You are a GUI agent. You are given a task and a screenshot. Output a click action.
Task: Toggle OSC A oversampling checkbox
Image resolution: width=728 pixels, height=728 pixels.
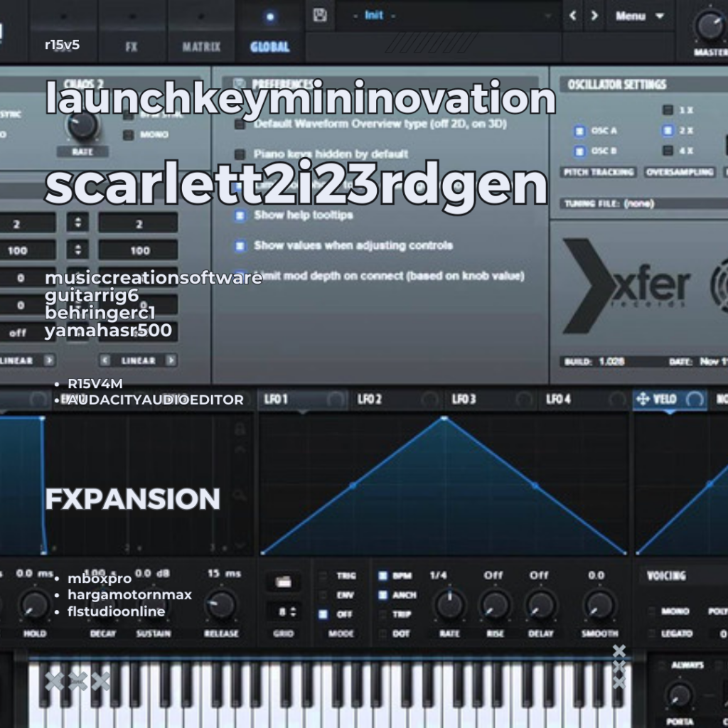click(x=579, y=132)
